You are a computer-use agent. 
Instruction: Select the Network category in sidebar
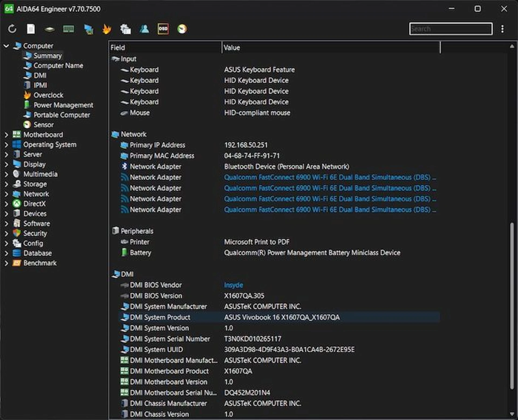[36, 194]
